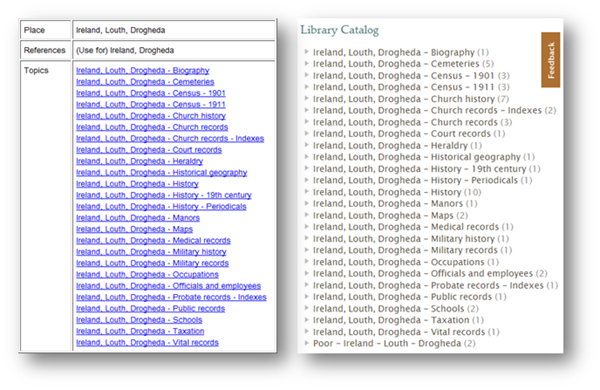Open the Drogheda - Church history link
Screen dimensions: 600x390
[151, 116]
